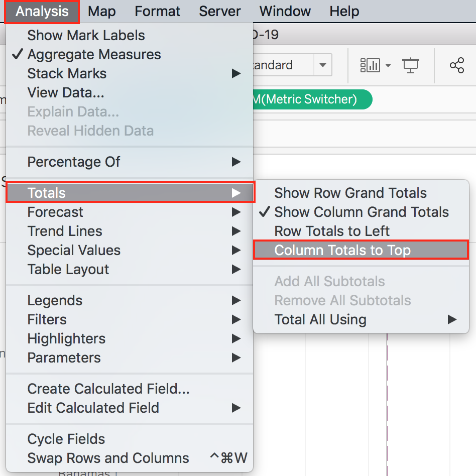Viewport: 476px width, 476px height.
Task: Click Swap Rows and Columns
Action: point(107,458)
